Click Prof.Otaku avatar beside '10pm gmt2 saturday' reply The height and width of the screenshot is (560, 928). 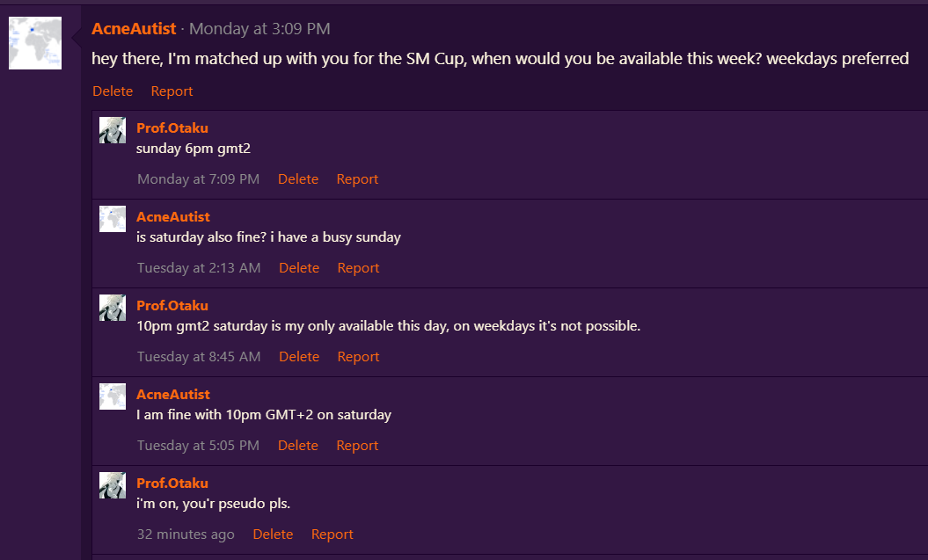coord(113,308)
